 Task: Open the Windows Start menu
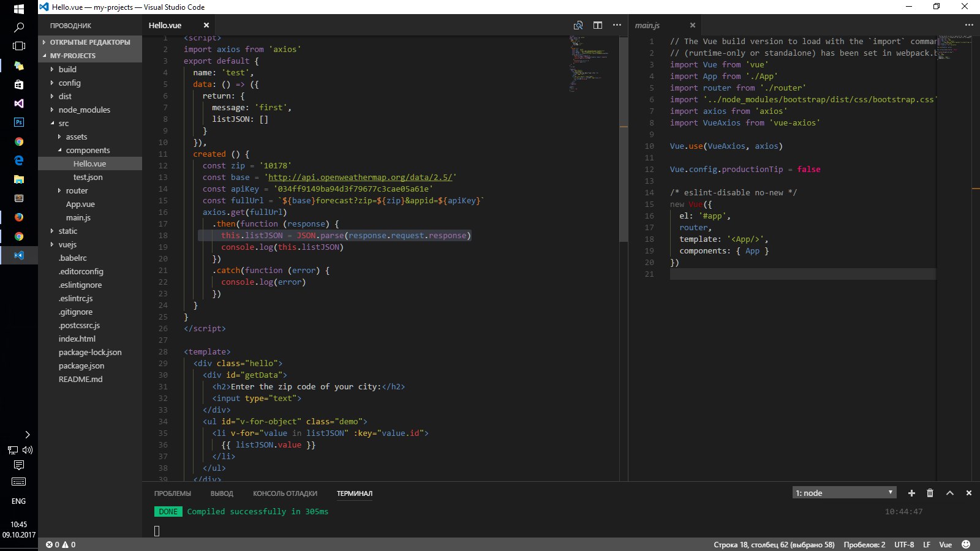click(x=19, y=9)
